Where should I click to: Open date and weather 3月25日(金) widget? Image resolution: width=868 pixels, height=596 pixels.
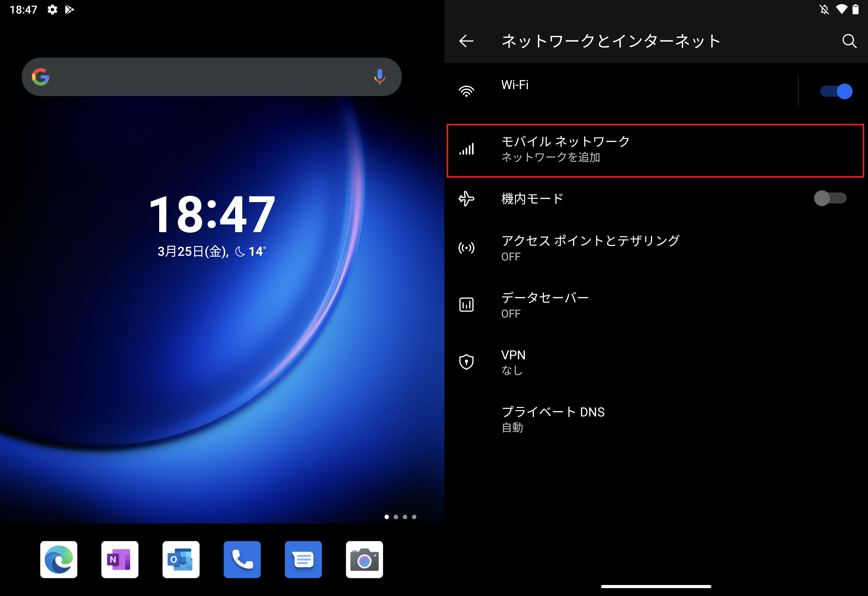(211, 251)
